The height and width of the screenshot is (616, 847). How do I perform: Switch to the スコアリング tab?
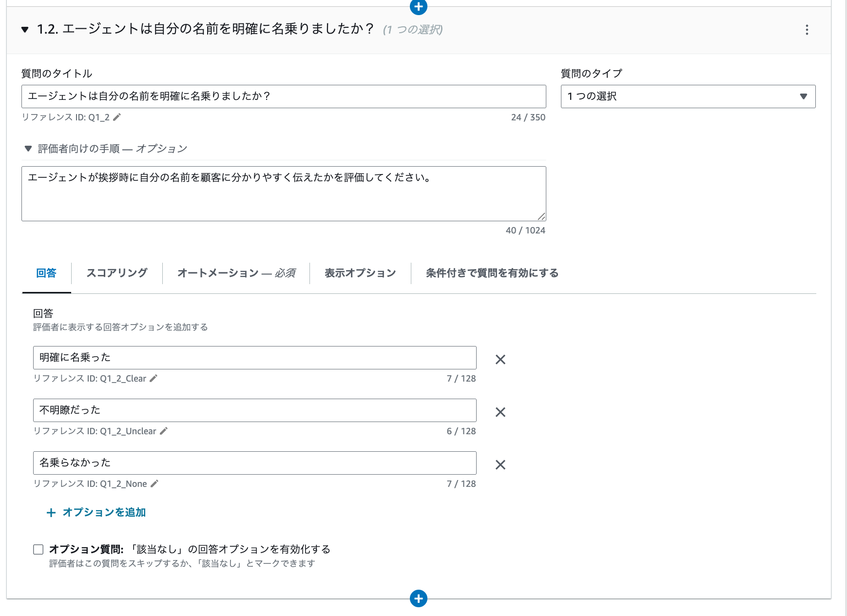click(x=117, y=273)
